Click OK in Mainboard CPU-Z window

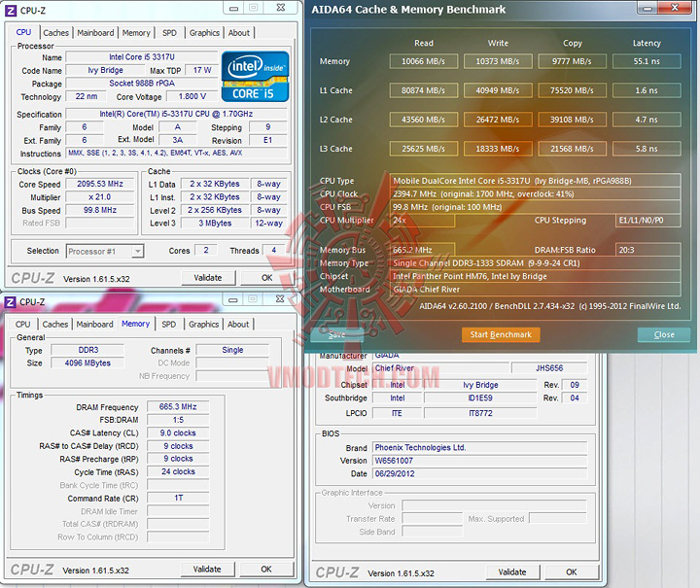click(572, 571)
